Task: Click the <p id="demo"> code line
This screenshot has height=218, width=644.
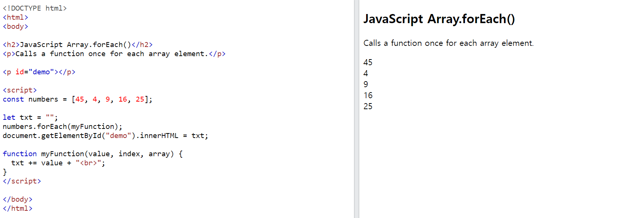Action: click(x=39, y=72)
